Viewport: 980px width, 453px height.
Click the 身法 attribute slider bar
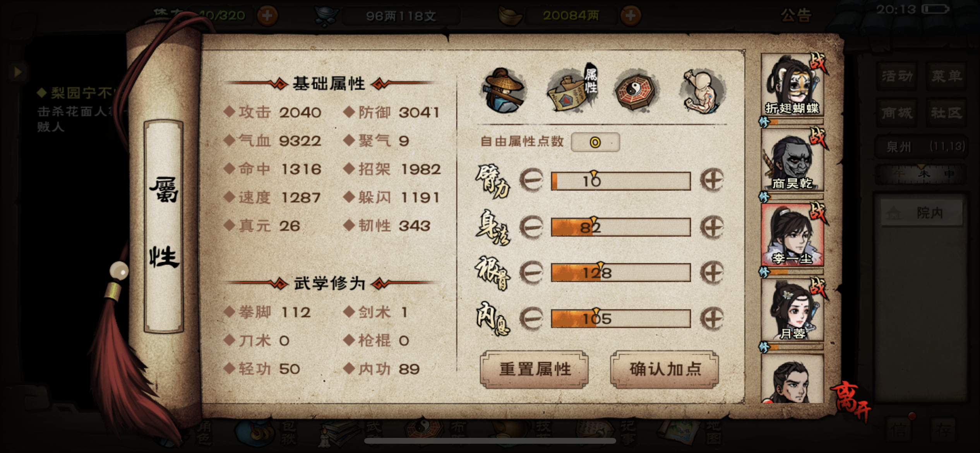[621, 227]
